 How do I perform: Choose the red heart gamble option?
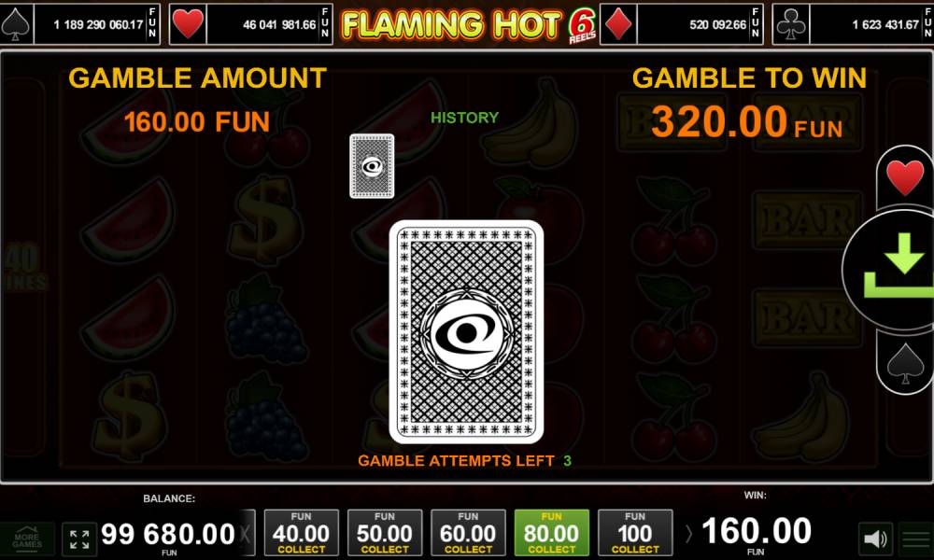[904, 176]
